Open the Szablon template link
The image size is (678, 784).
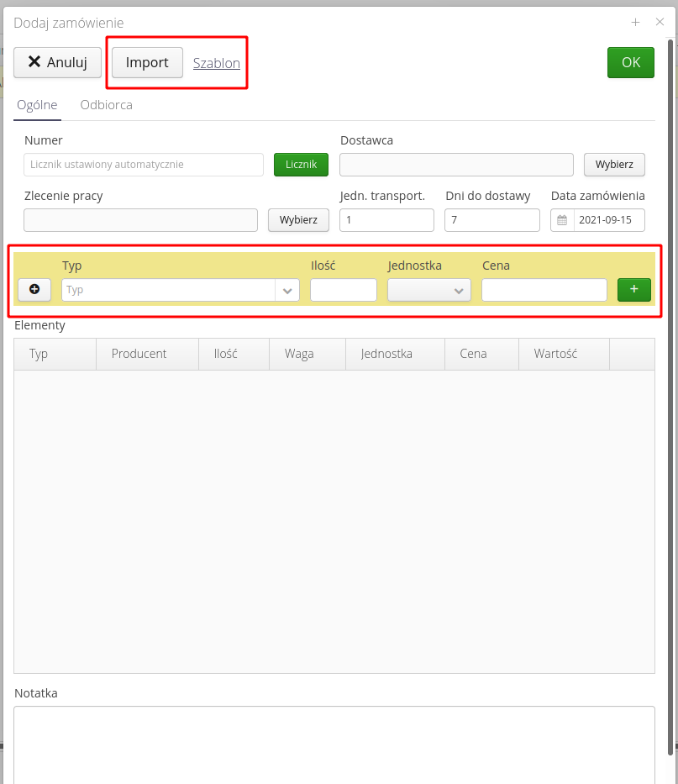[x=217, y=63]
